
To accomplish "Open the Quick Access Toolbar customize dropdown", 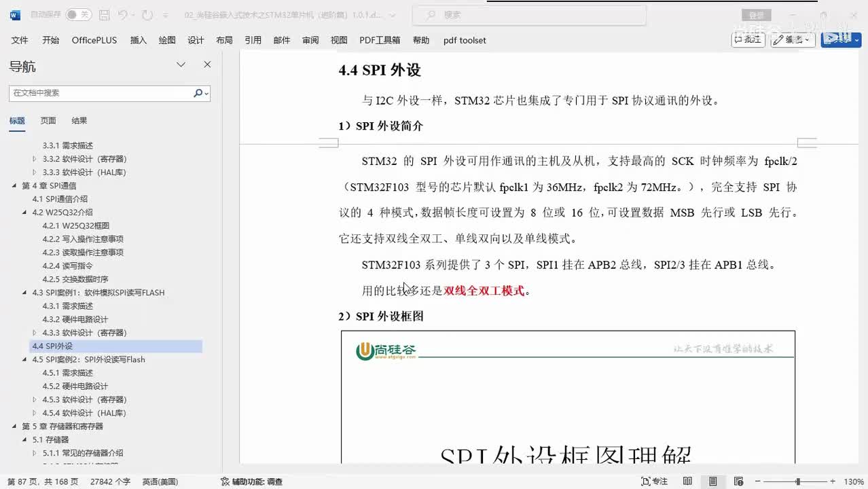I will (x=166, y=14).
